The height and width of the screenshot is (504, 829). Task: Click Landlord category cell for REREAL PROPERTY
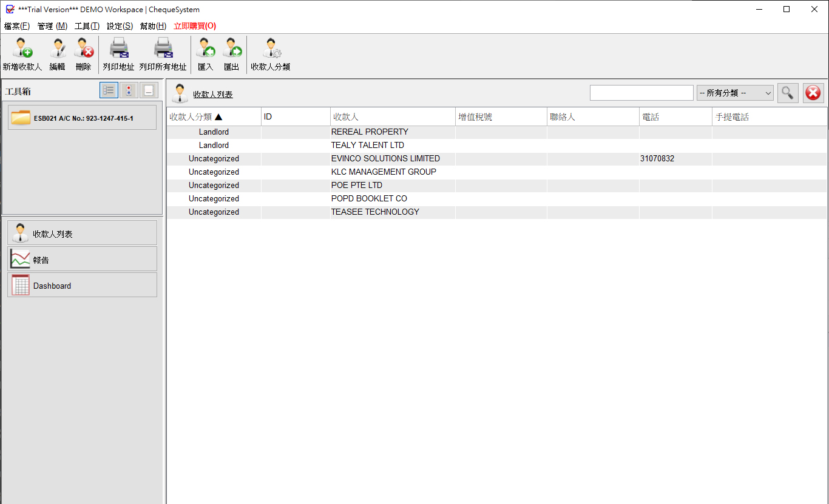pyautogui.click(x=214, y=132)
